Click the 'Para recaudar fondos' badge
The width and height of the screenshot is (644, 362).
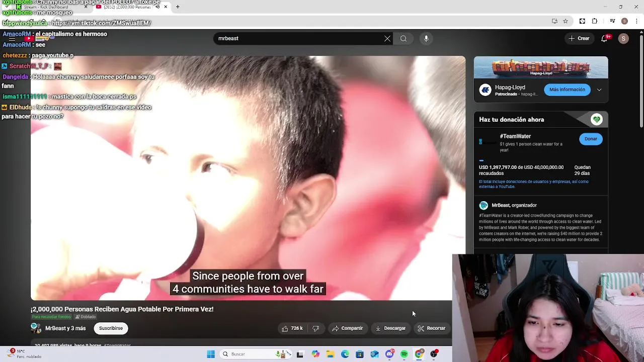pyautogui.click(x=51, y=317)
